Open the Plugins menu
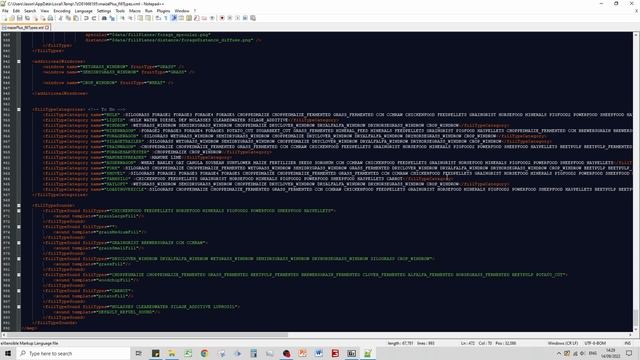 (163, 11)
